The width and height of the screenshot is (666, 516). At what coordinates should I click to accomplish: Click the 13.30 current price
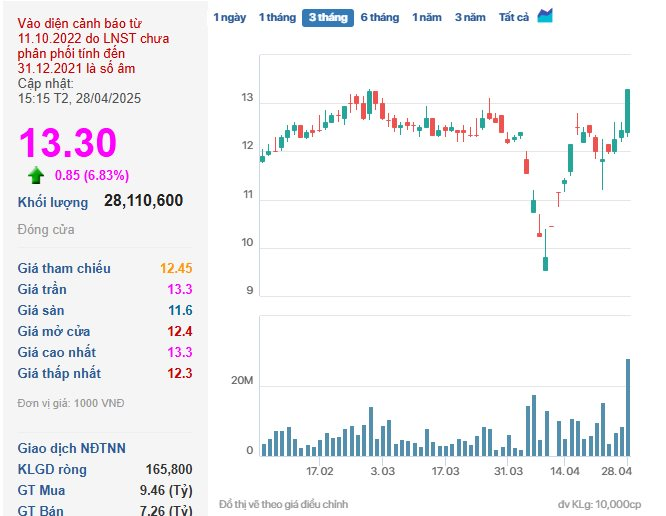click(x=68, y=142)
